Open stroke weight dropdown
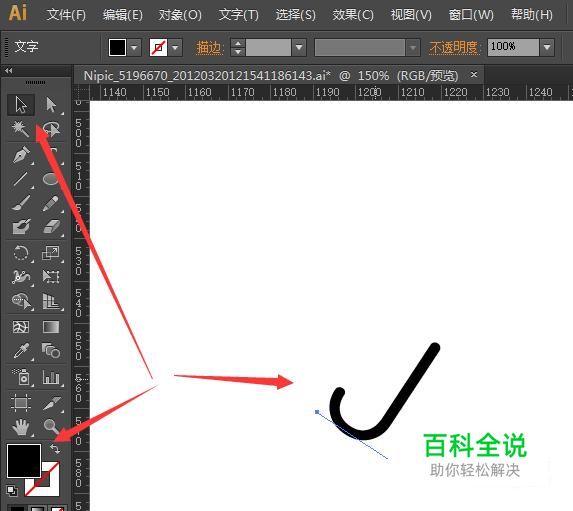The height and width of the screenshot is (511, 573). point(299,48)
